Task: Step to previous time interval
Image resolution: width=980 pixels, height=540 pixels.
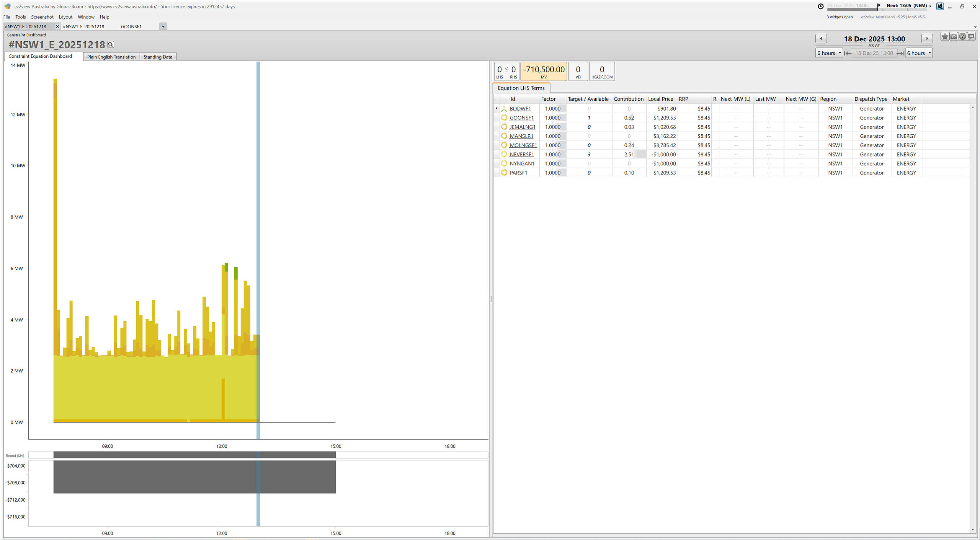Action: coord(821,39)
